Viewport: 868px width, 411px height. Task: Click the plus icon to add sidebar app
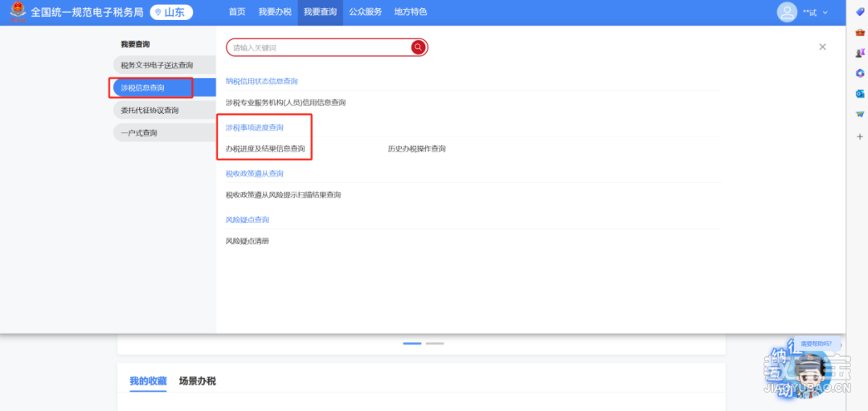point(860,136)
